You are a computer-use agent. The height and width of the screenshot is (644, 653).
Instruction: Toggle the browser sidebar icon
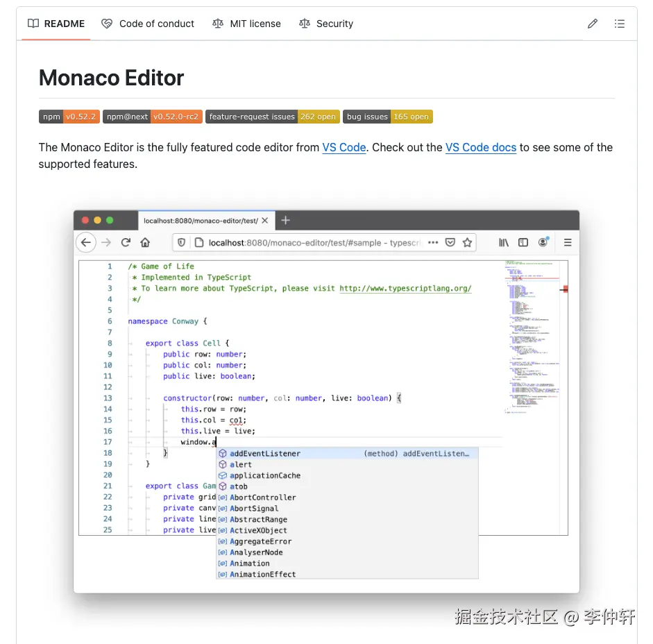(x=523, y=242)
